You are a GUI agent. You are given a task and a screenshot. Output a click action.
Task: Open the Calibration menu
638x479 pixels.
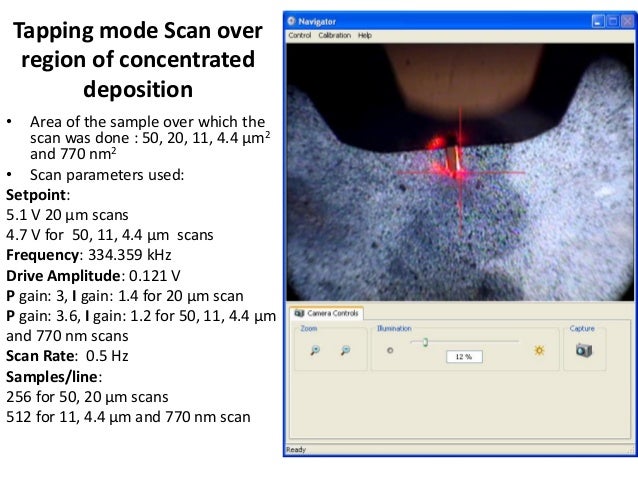tap(334, 35)
